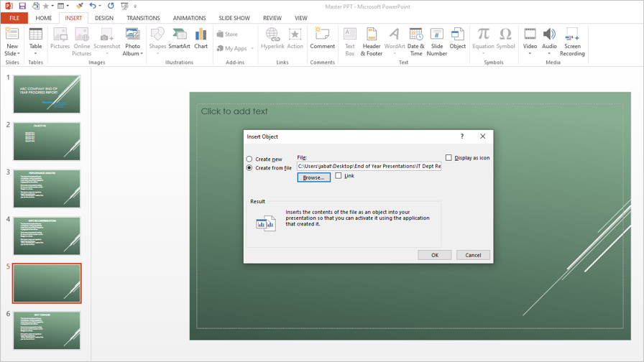Select the Create new radio button
644x362 pixels.
click(x=249, y=159)
